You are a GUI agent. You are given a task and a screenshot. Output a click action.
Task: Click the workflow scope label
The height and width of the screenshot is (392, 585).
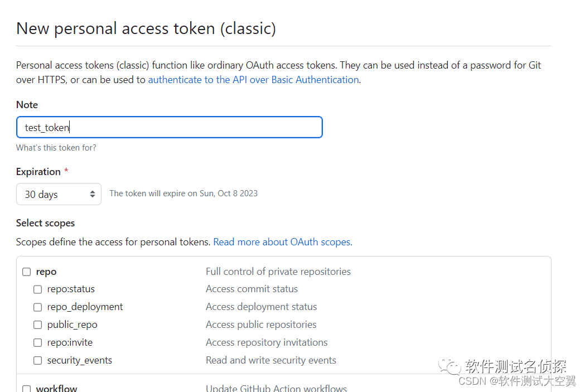point(56,388)
